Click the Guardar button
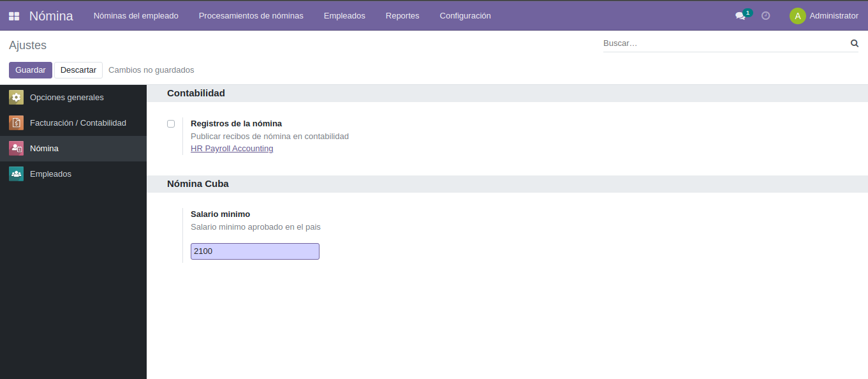 click(x=30, y=70)
